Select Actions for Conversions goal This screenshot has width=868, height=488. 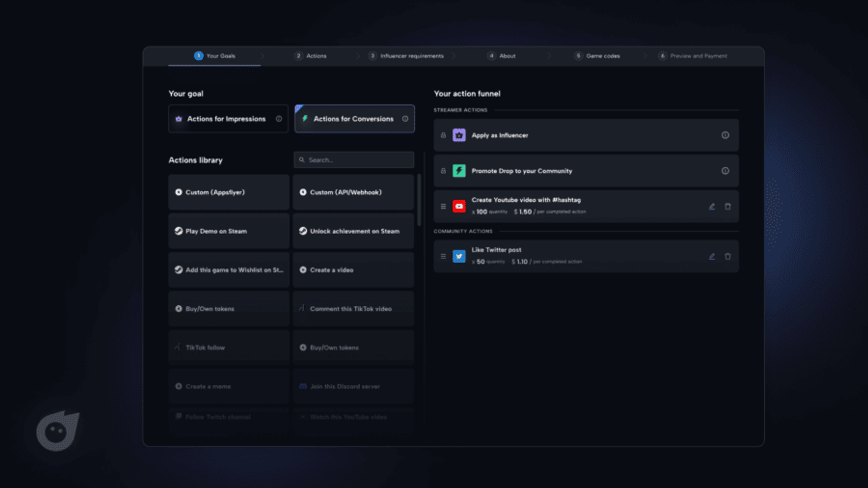click(x=354, y=119)
